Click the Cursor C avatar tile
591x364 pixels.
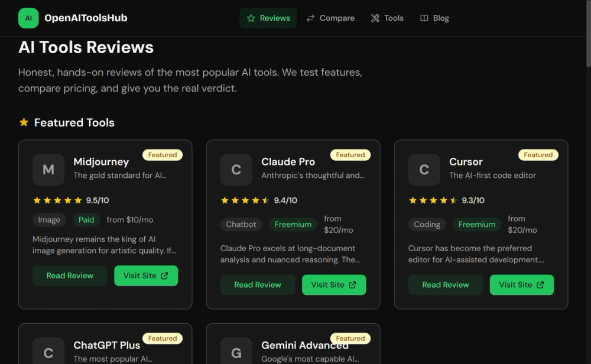(x=424, y=170)
